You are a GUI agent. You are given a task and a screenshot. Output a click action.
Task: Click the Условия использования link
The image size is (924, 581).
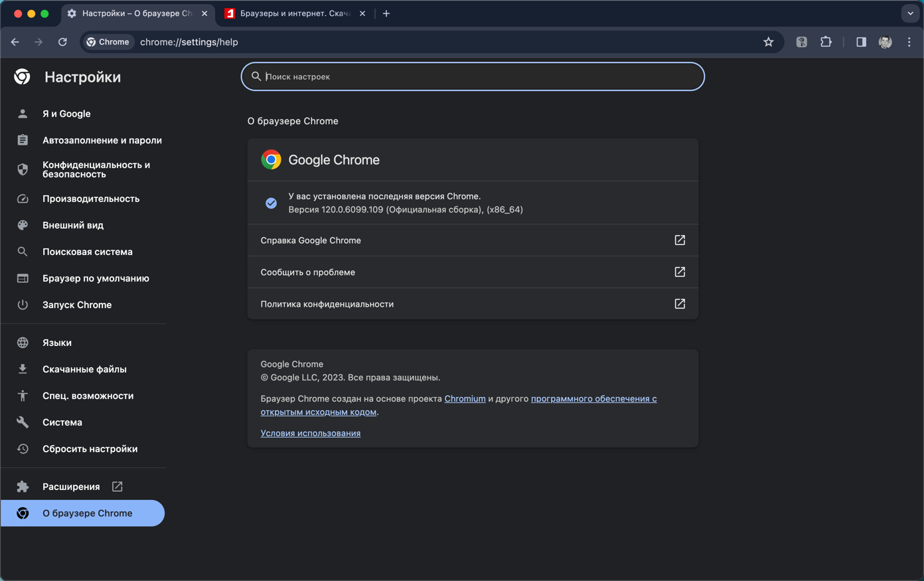310,433
